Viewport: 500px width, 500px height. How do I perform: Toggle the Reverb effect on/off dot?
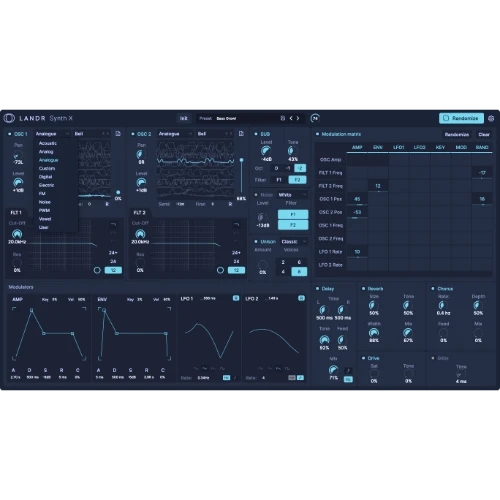click(363, 289)
